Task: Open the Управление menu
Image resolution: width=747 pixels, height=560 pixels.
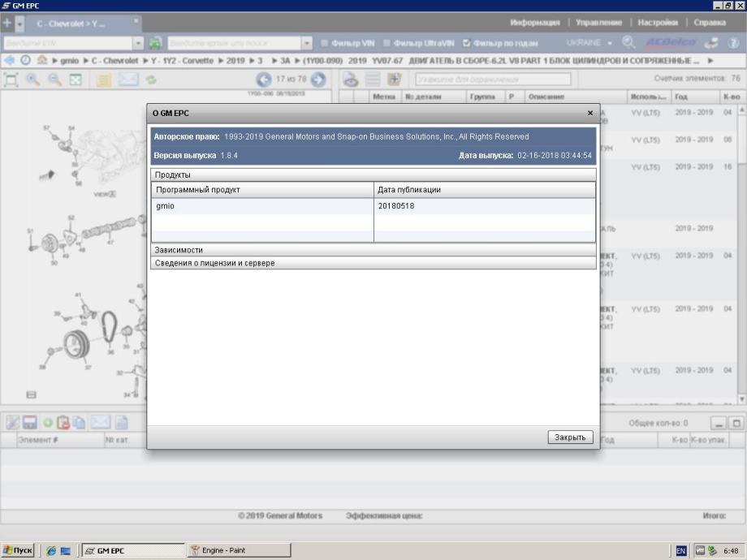Action: (598, 23)
